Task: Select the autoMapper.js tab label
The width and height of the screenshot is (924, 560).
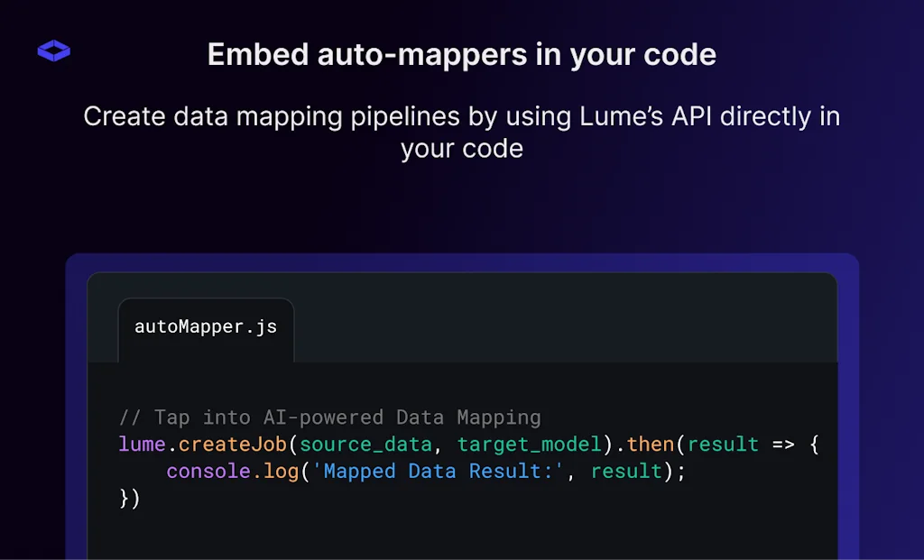Action: [206, 326]
